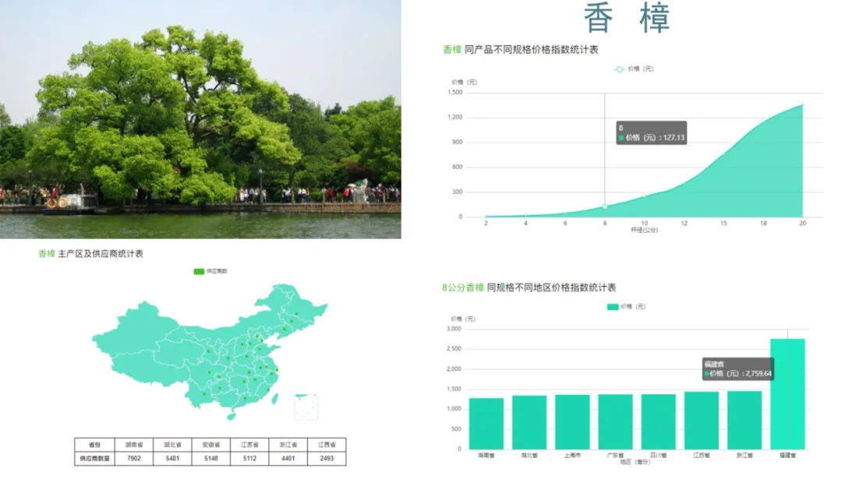This screenshot has width=842, height=504.
Task: Toggle the 价格(元) legend above the line chart
Action: pos(633,67)
